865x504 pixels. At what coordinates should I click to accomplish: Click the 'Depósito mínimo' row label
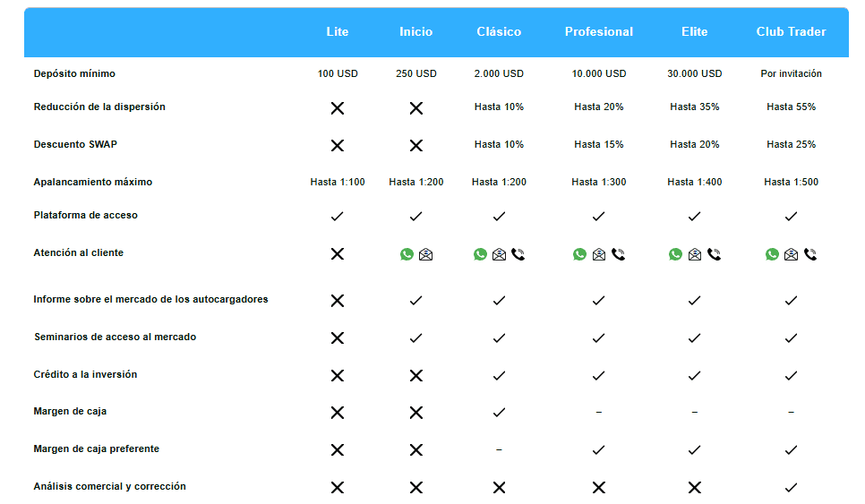pyautogui.click(x=74, y=73)
